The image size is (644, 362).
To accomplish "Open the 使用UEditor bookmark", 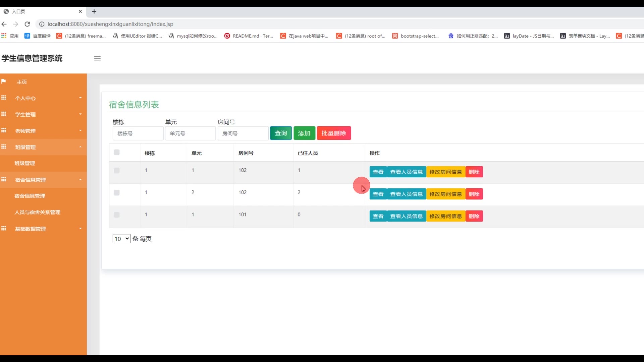I will (137, 36).
